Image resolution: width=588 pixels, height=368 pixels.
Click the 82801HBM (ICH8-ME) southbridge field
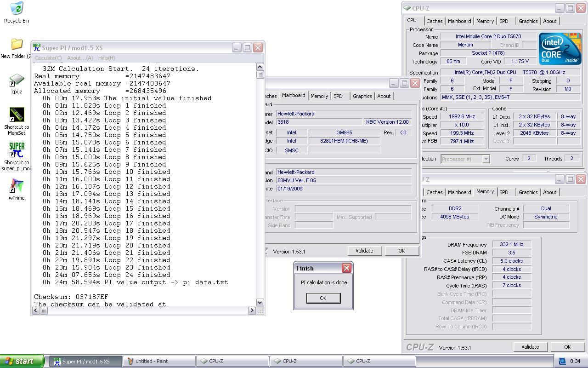[344, 141]
